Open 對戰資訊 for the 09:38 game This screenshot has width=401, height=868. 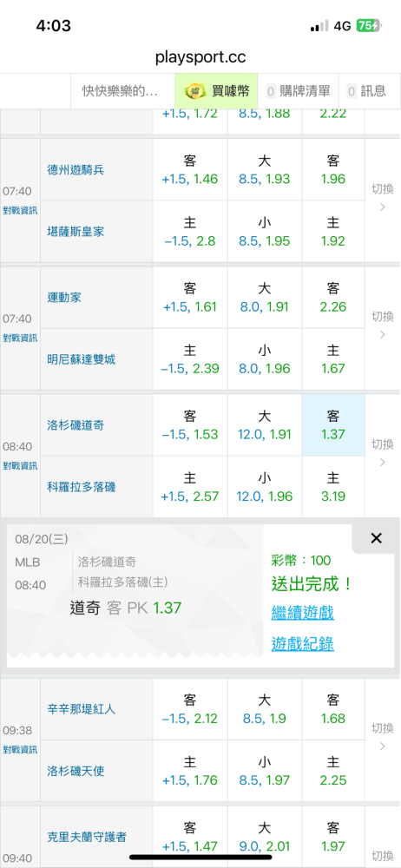(x=20, y=750)
